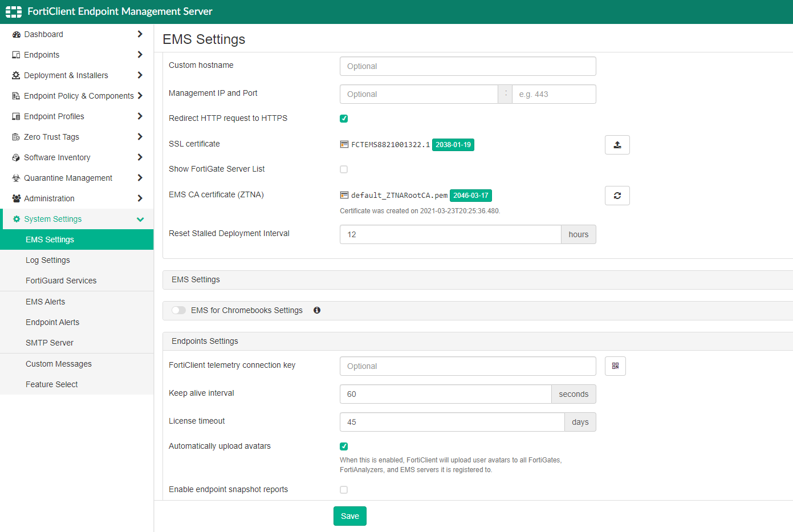Open the Dashboard icon in sidebar
The width and height of the screenshot is (793, 532).
point(16,34)
